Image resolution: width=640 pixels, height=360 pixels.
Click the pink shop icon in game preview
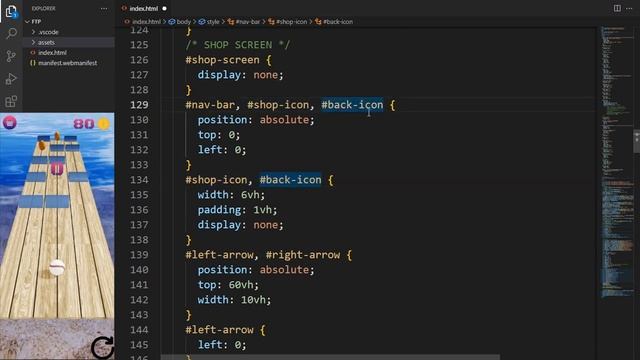pyautogui.click(x=10, y=122)
